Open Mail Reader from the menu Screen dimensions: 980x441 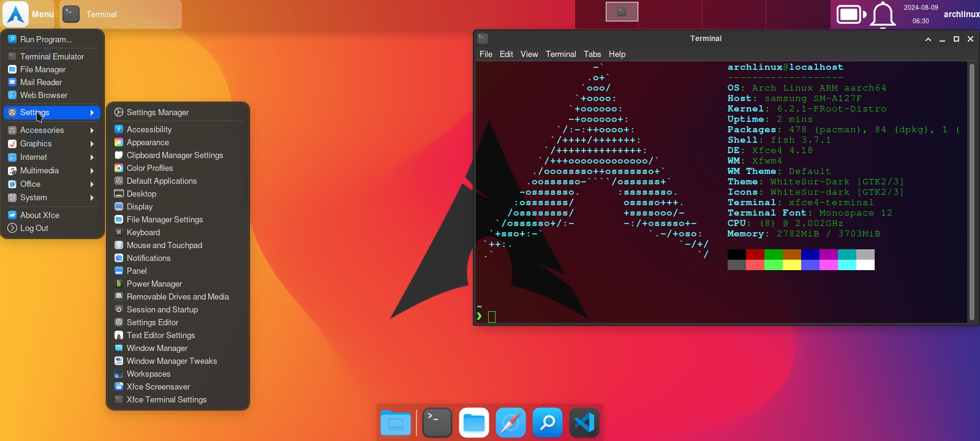(x=52, y=82)
